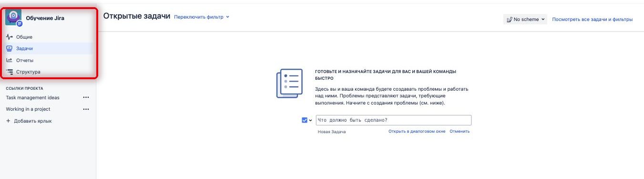Click the Обучение Jira project title

[x=45, y=18]
